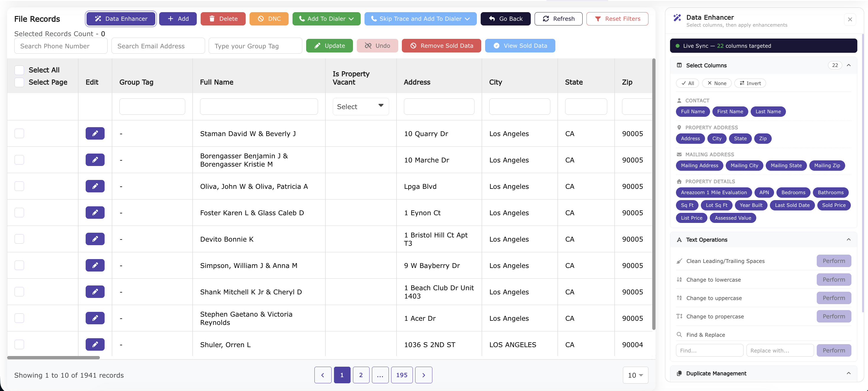
Task: Check the Select Page checkbox
Action: [x=19, y=82]
